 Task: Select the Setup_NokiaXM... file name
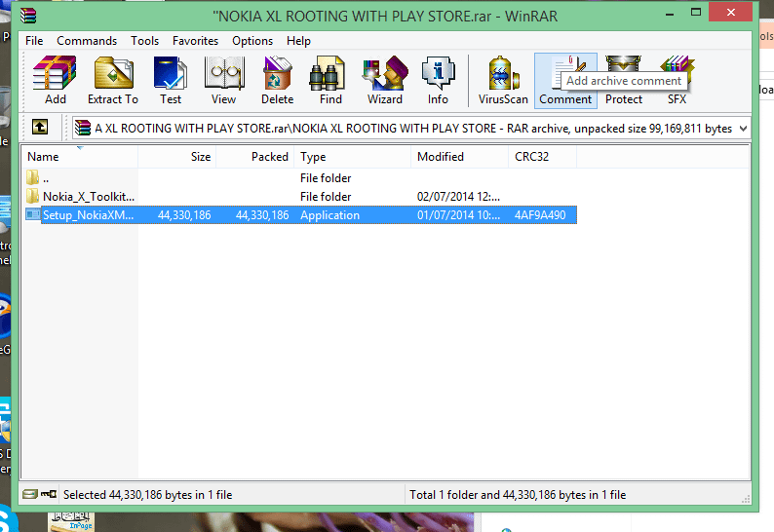coord(88,215)
